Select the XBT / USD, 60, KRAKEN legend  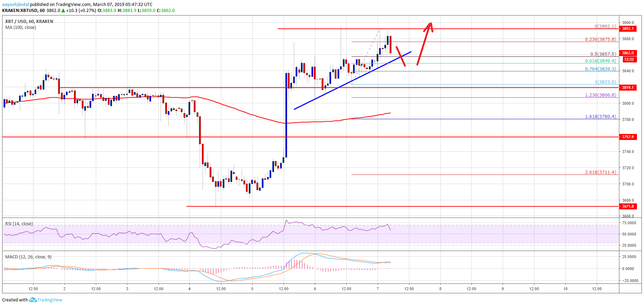pyautogui.click(x=29, y=22)
